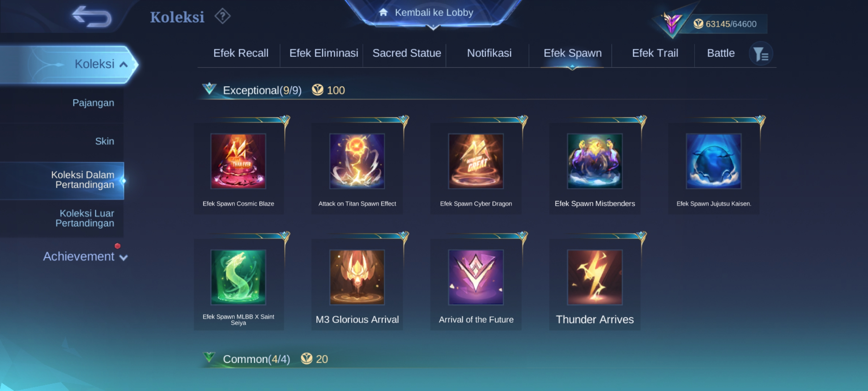Select the Efek Spawn Jujutsu Kaisen icon
Viewport: 868px width, 391px height.
[714, 161]
